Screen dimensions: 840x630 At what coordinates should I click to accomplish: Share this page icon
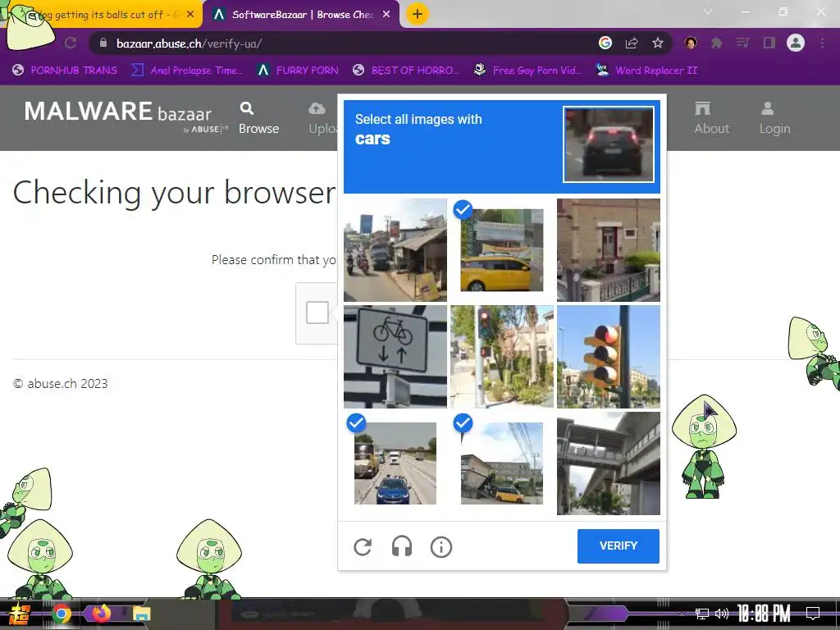[632, 43]
